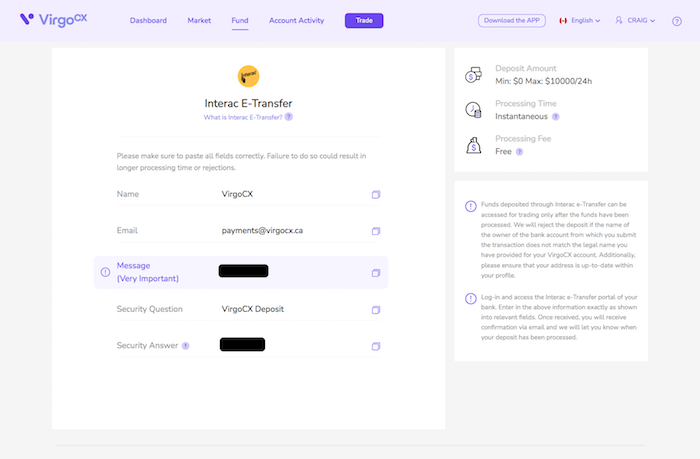This screenshot has height=459, width=700.
Task: Click help icon next to Instantaneous
Action: click(x=555, y=117)
